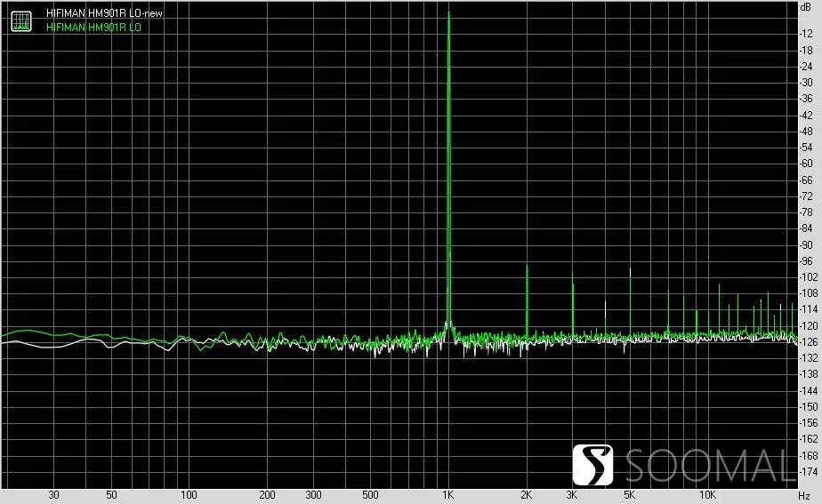
Task: Click the 3K frequency axis label
Action: click(x=572, y=494)
